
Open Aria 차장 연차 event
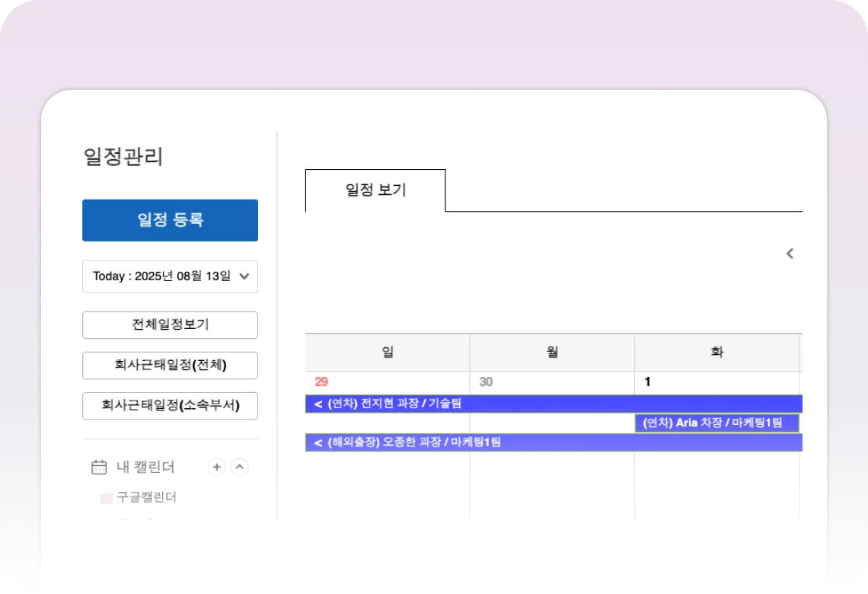pyautogui.click(x=716, y=423)
